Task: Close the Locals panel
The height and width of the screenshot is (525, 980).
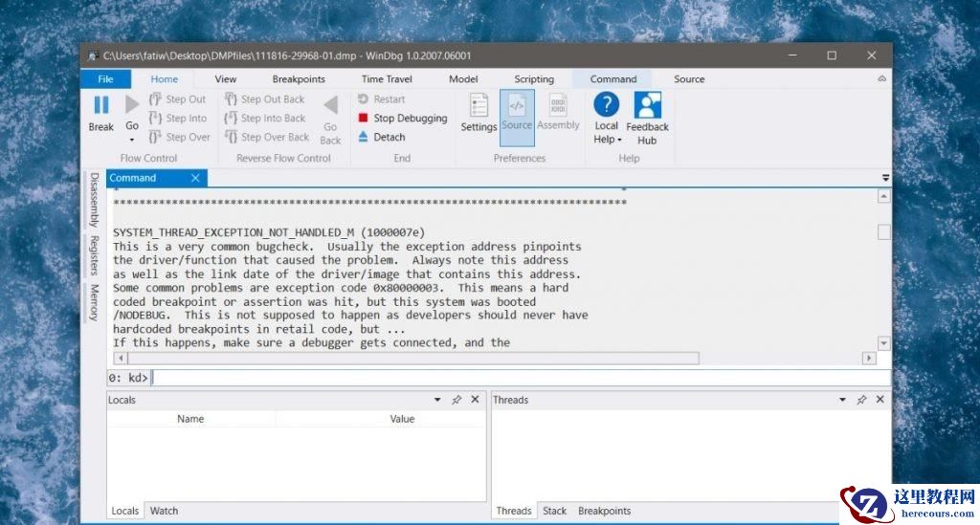Action: [x=475, y=399]
